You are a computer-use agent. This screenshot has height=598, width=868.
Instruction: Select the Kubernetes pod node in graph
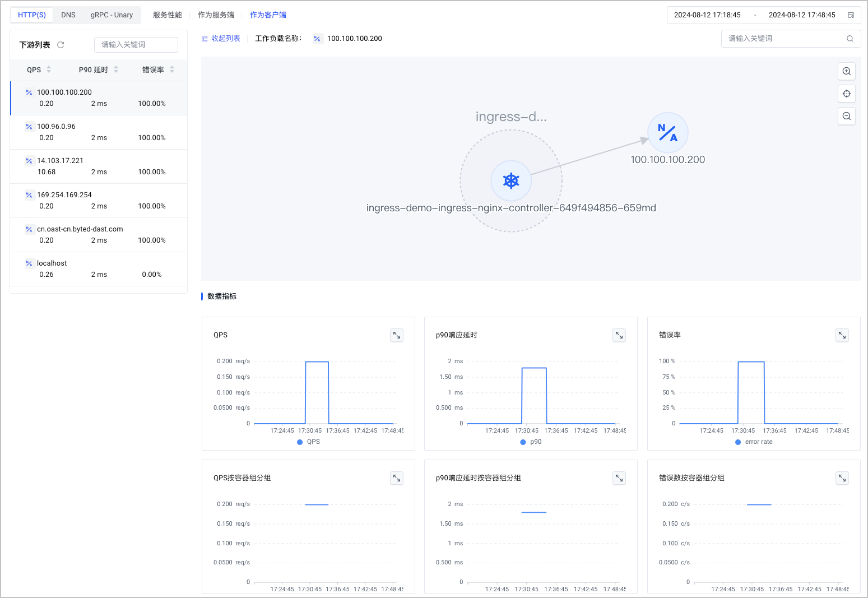[511, 181]
